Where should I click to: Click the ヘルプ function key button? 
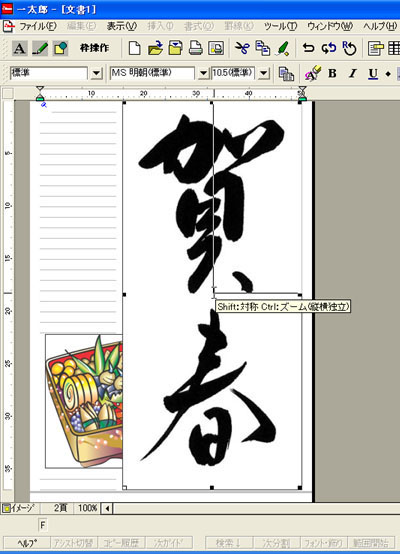(x=27, y=543)
